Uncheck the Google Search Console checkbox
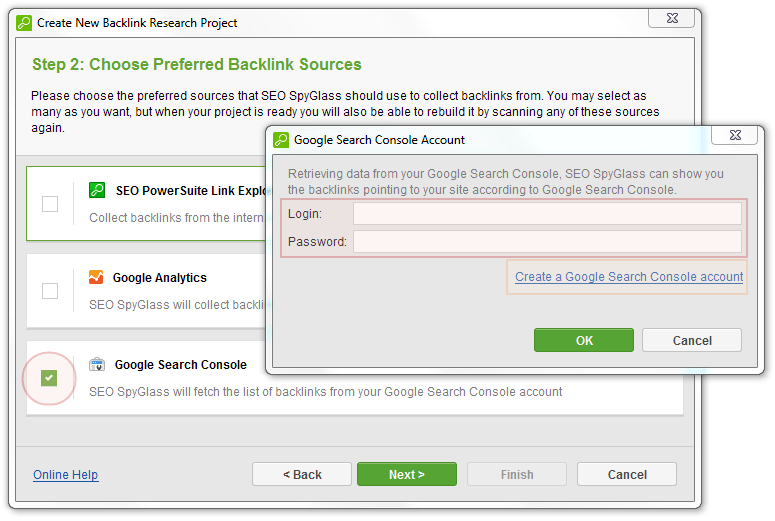 [x=50, y=378]
